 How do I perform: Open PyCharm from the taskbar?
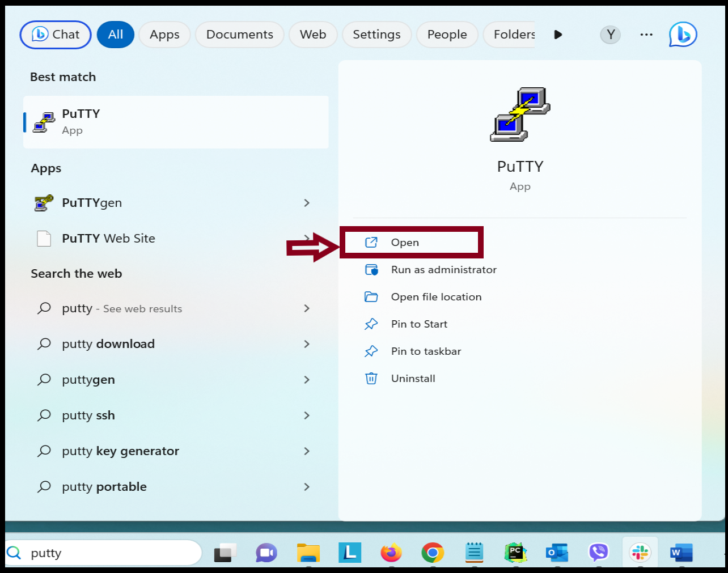[515, 553]
